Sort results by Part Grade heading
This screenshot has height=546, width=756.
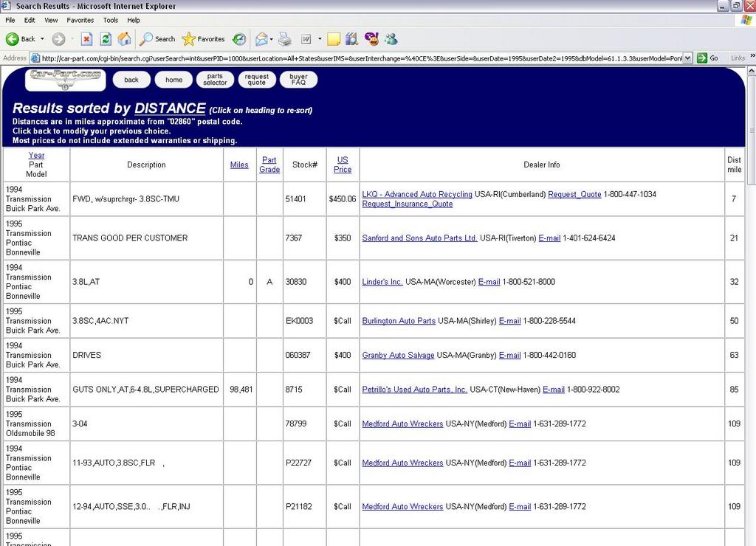pos(269,165)
